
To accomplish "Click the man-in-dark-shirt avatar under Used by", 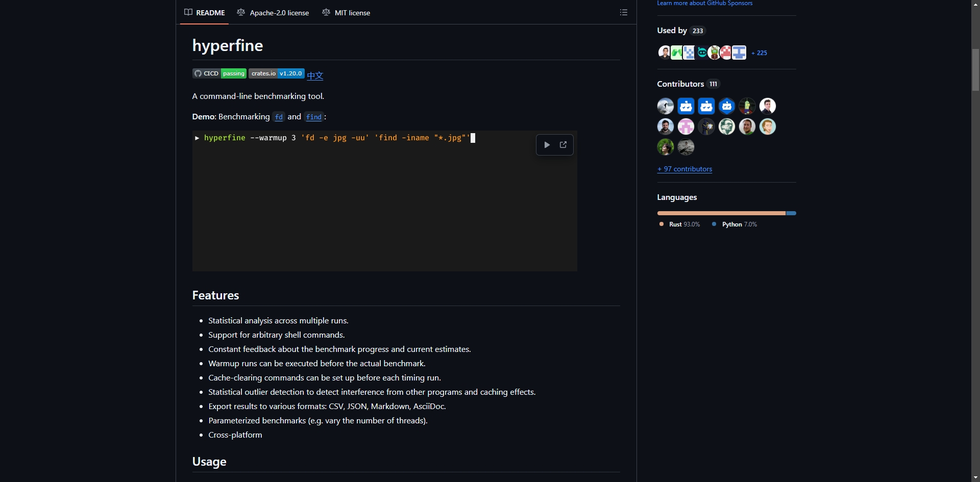I will coord(664,53).
